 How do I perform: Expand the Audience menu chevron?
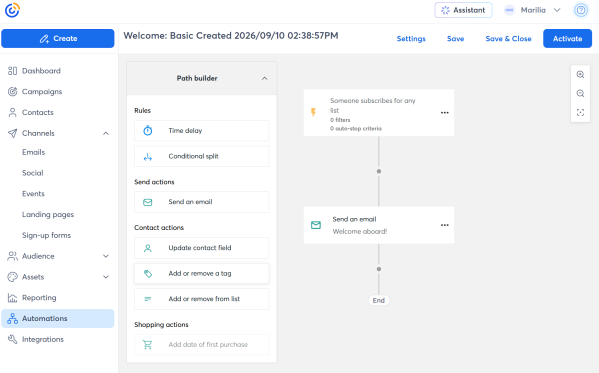[x=106, y=256]
